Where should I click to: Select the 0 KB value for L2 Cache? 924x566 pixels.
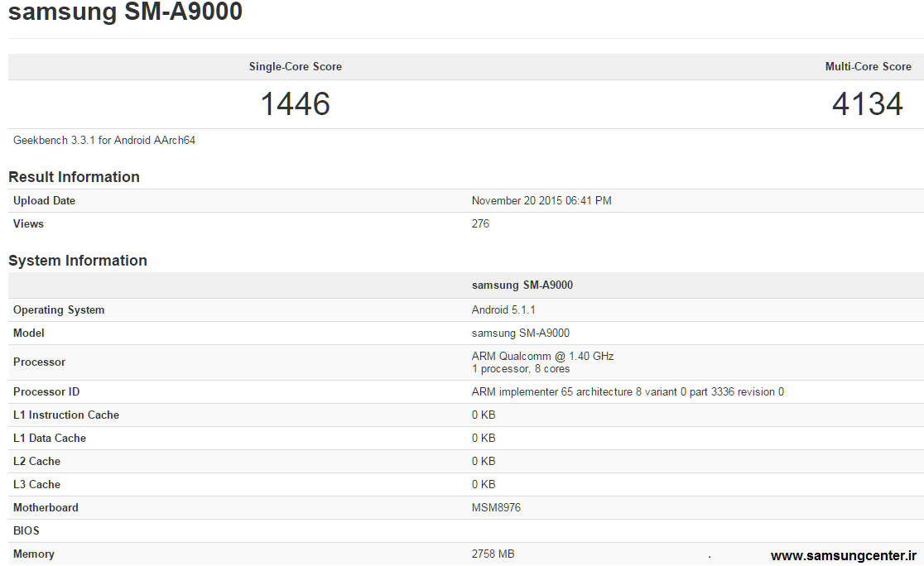point(484,461)
